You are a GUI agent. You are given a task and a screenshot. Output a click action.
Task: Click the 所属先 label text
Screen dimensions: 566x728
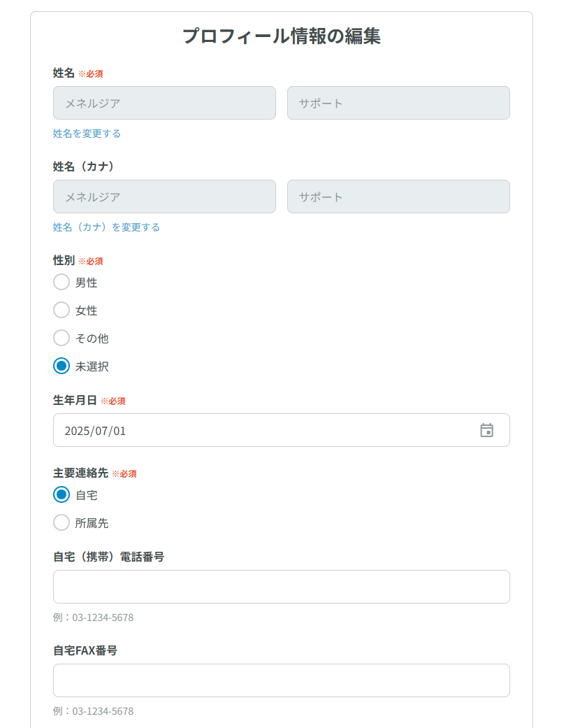pyautogui.click(x=92, y=523)
